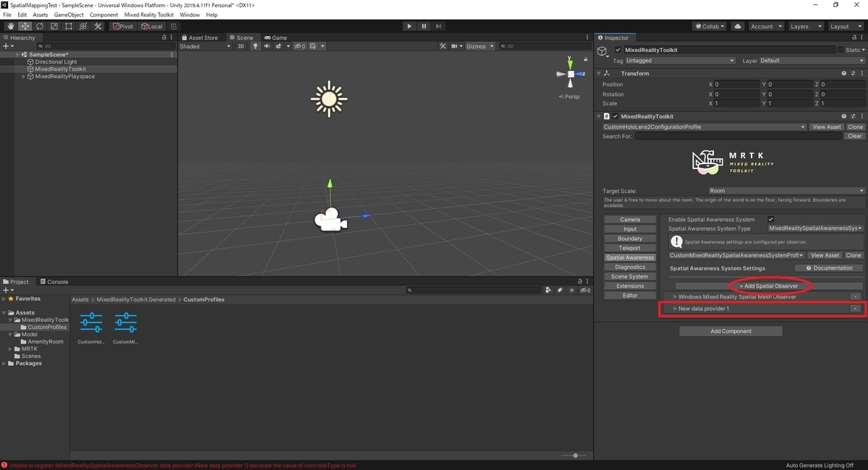Select the combined Transform tool
This screenshot has height=470, width=868.
pyautogui.click(x=82, y=26)
